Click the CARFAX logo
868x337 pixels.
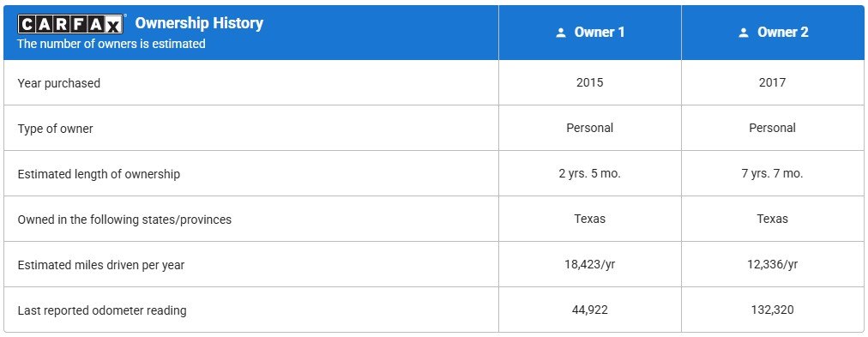(70, 24)
